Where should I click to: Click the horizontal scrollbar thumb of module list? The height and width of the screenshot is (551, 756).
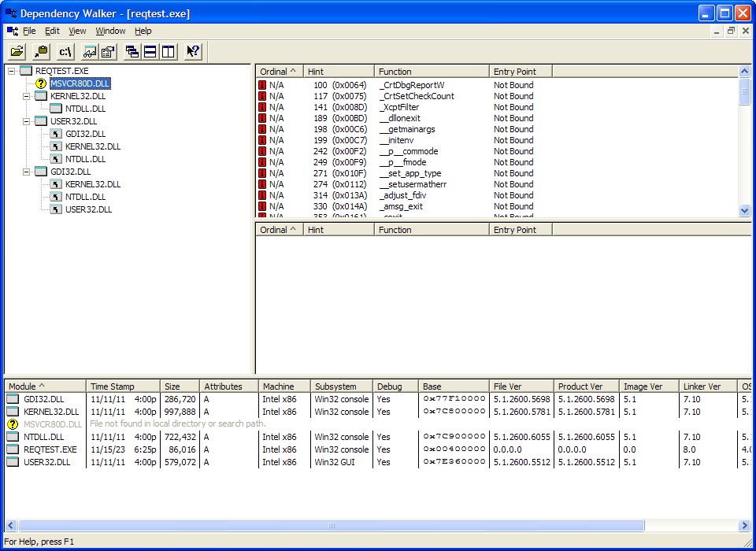(x=331, y=526)
